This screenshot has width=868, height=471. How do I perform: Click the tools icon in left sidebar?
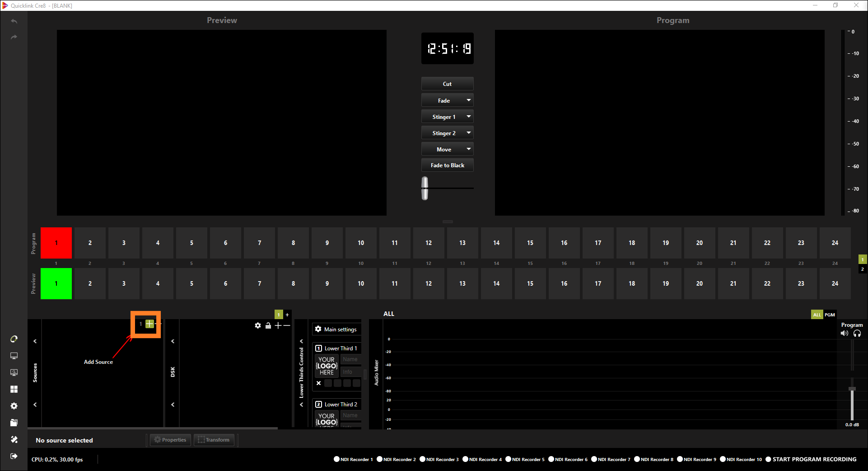[14, 439]
